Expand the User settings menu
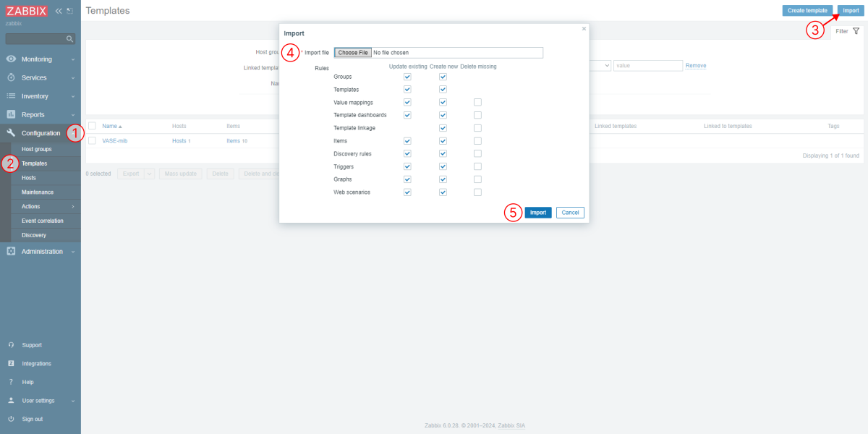 click(41, 401)
